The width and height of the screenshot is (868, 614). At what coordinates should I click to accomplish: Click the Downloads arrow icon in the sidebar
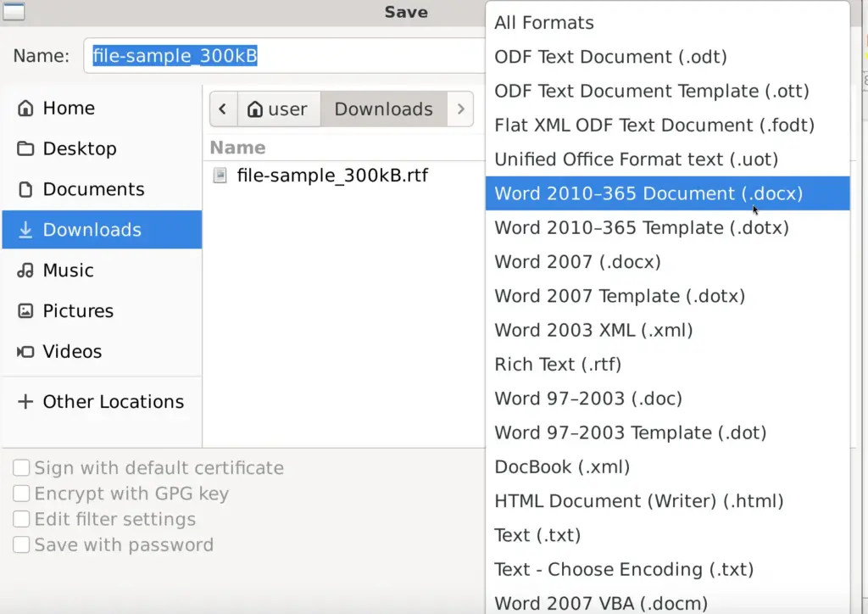pos(25,230)
